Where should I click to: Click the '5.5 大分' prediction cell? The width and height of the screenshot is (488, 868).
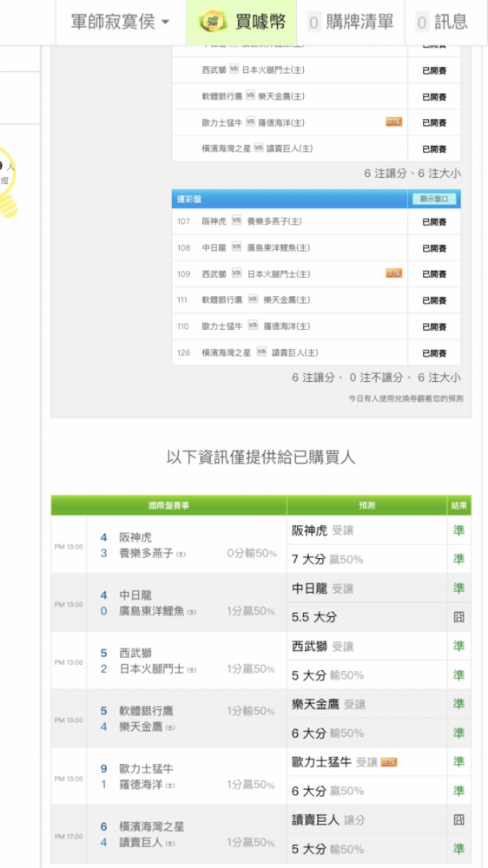pyautogui.click(x=367, y=616)
